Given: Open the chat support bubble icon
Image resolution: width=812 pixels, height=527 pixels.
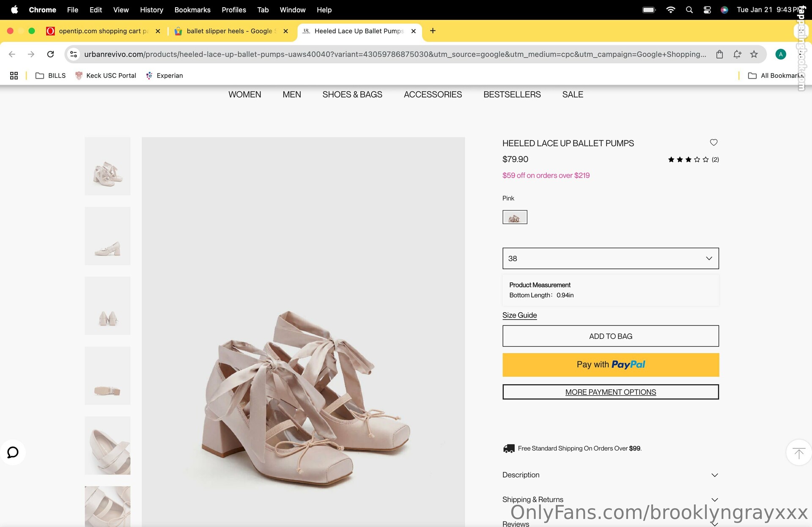Looking at the screenshot, I should point(13,452).
